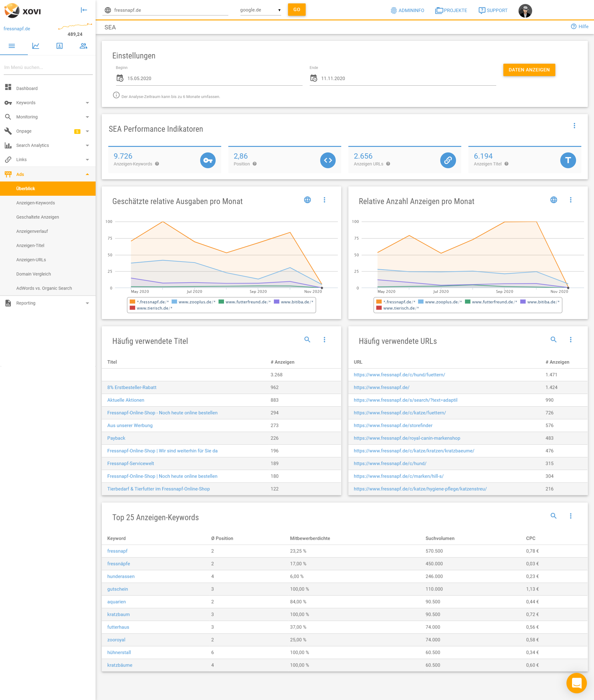Screen dimensions: 594x700
Task: Search within Häufig verwendete Titel table
Action: point(308,339)
